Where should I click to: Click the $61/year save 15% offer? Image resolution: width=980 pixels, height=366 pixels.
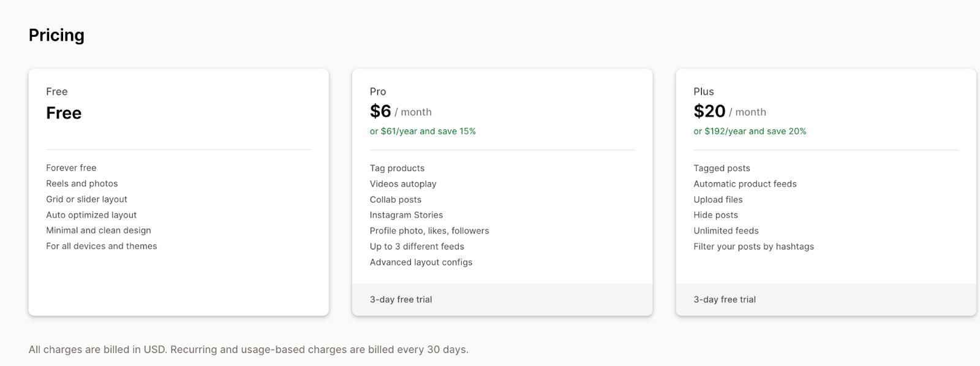tap(423, 131)
